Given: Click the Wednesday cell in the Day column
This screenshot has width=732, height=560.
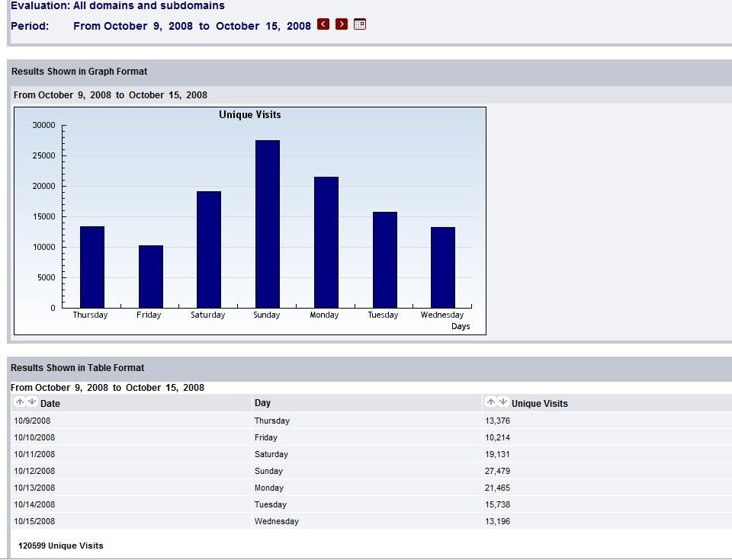Looking at the screenshot, I should click(x=277, y=521).
